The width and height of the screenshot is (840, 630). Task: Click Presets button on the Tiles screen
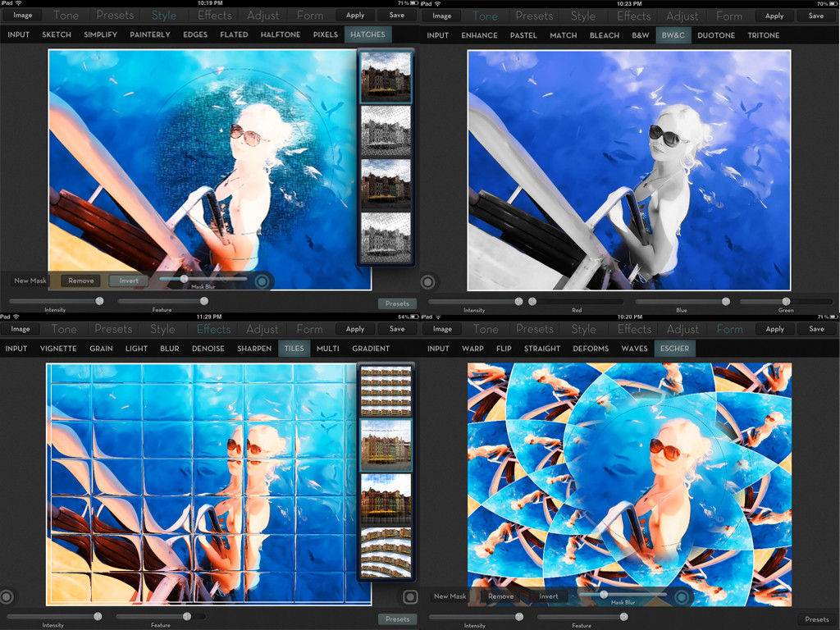pos(397,619)
